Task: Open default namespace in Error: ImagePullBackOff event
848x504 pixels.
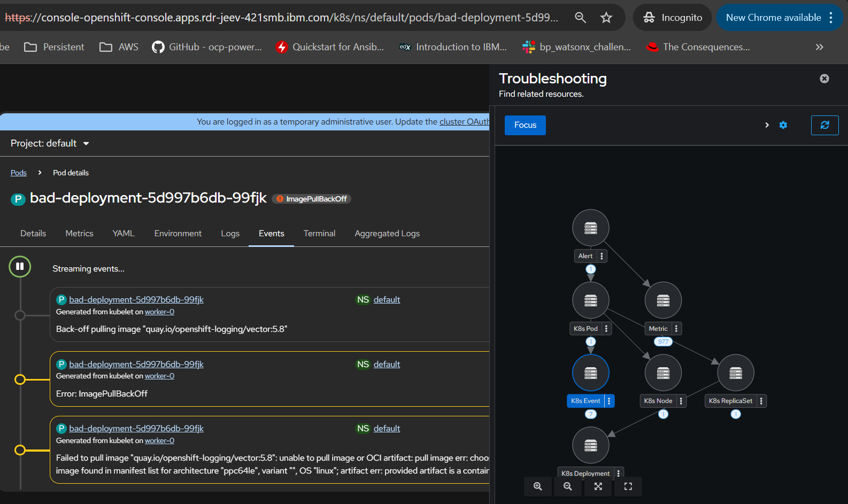Action: point(387,365)
